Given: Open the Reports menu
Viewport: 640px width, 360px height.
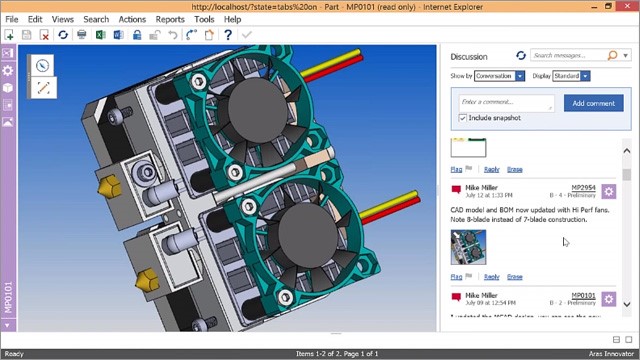Looking at the screenshot, I should [170, 19].
